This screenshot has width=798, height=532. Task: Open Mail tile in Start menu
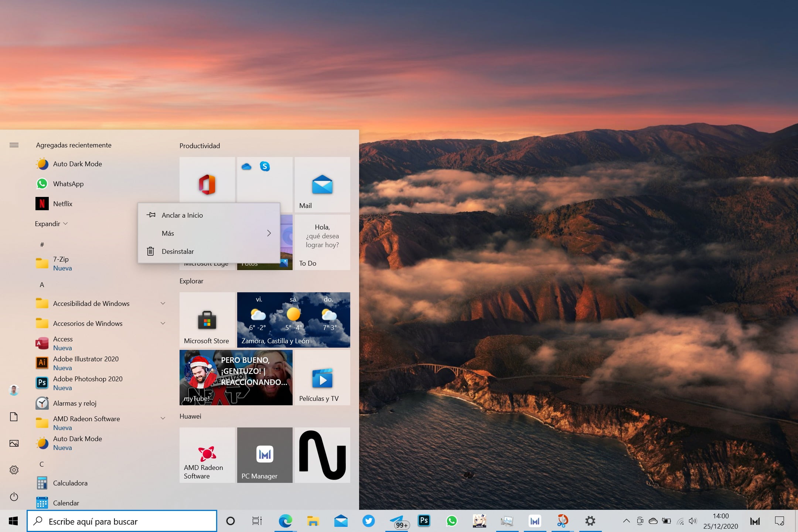click(322, 184)
